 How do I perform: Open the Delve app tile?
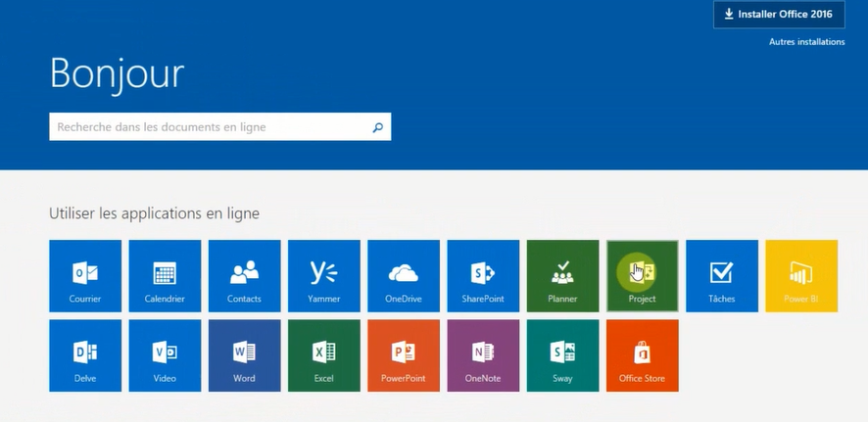pyautogui.click(x=85, y=355)
